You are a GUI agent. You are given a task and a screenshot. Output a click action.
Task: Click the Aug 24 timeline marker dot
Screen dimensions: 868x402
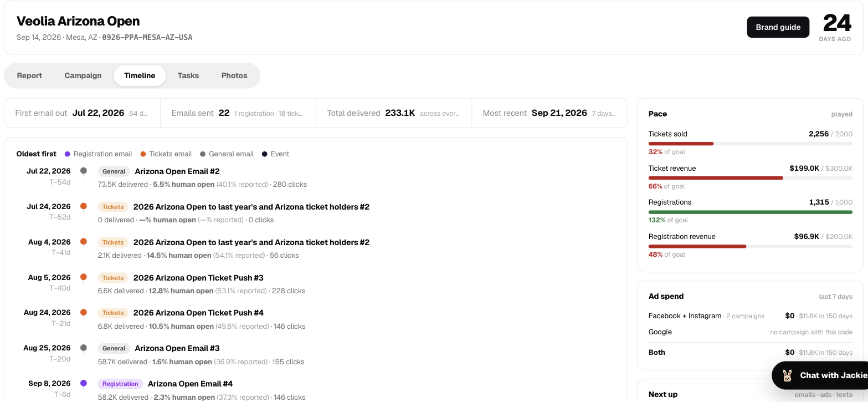coord(84,313)
